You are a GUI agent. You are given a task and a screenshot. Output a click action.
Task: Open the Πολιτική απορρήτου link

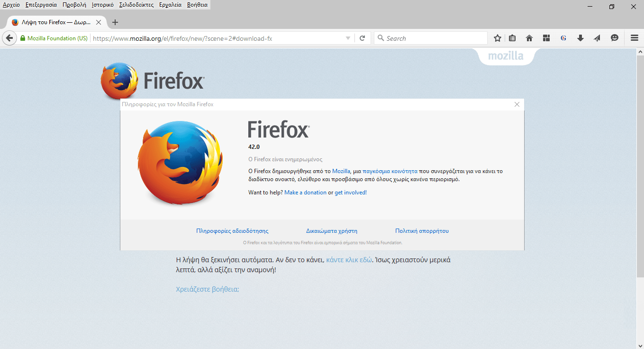tap(422, 231)
